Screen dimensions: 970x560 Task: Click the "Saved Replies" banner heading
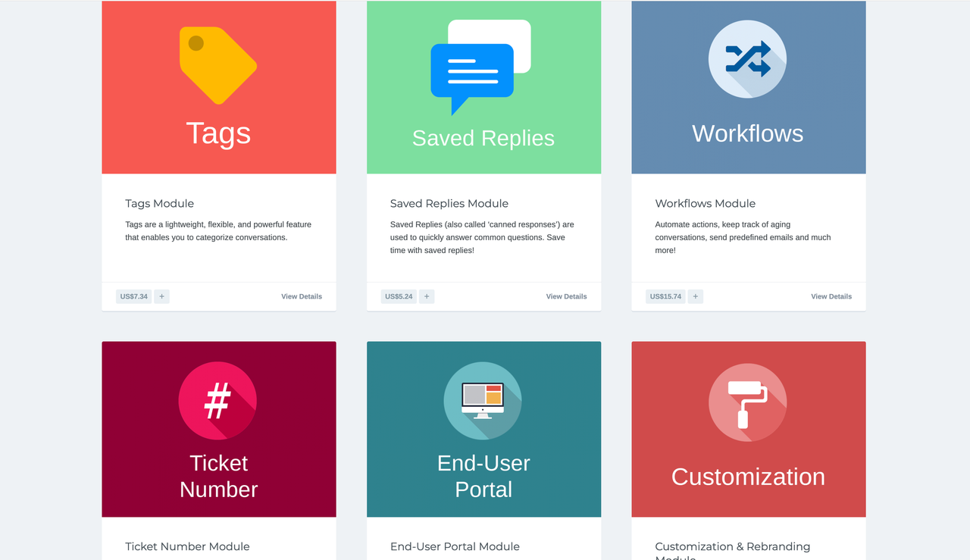point(483,138)
